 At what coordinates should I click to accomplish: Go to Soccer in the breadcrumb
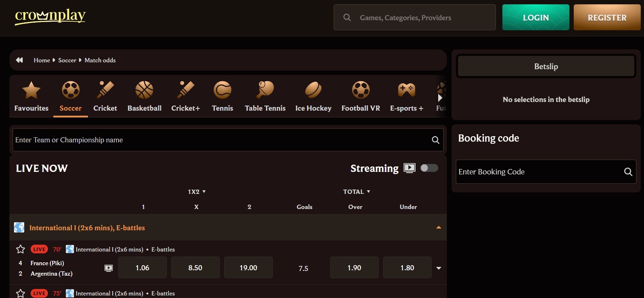67,60
